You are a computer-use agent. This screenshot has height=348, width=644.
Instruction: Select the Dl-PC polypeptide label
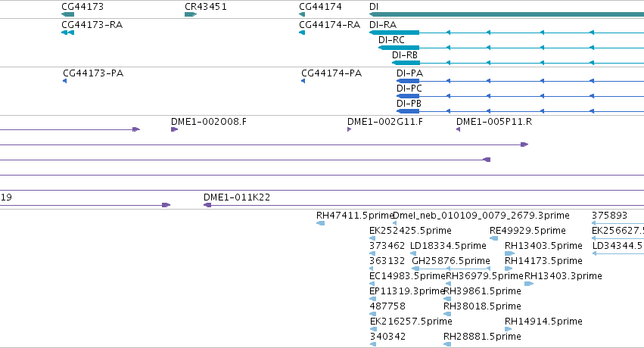409,89
